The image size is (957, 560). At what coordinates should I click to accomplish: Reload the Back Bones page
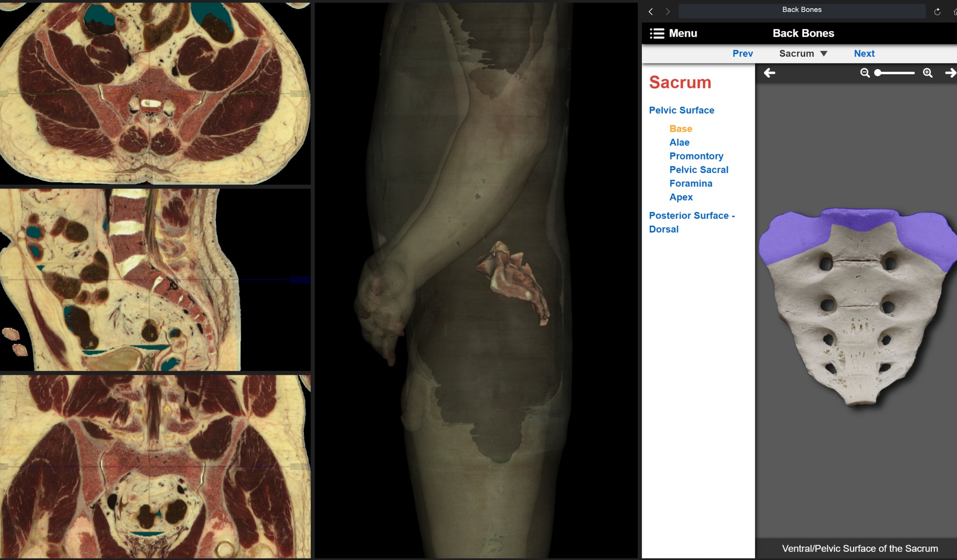(x=937, y=11)
